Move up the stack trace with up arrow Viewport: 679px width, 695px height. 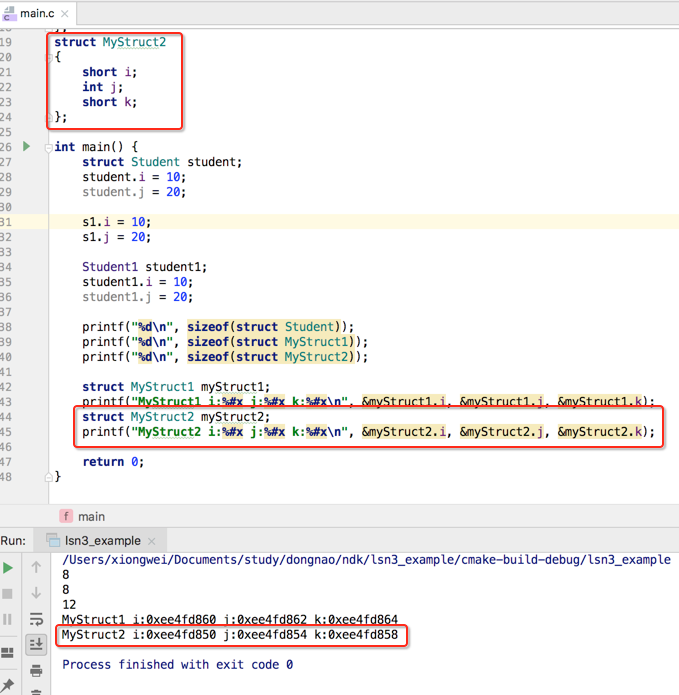36,567
